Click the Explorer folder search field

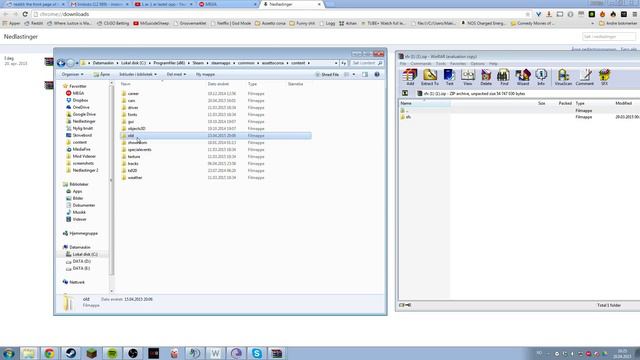point(367,63)
